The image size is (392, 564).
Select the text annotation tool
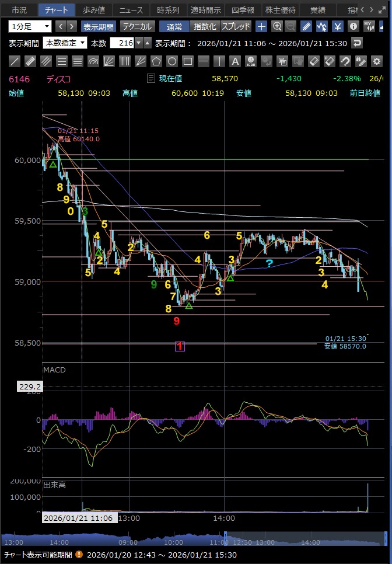coord(235,61)
